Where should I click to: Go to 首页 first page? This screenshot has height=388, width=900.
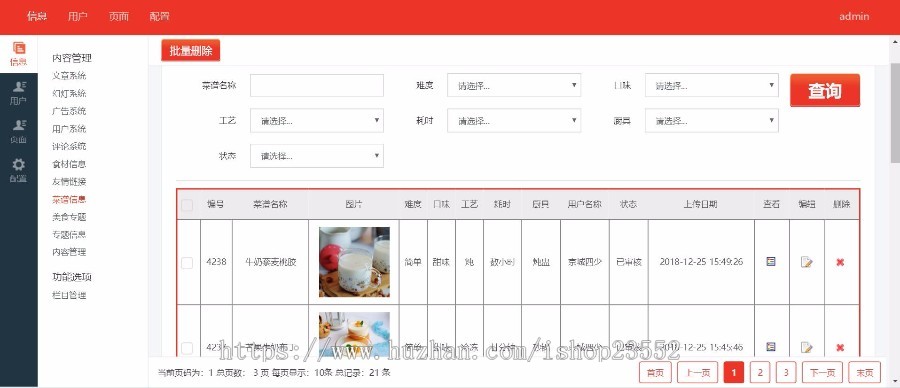click(x=655, y=373)
